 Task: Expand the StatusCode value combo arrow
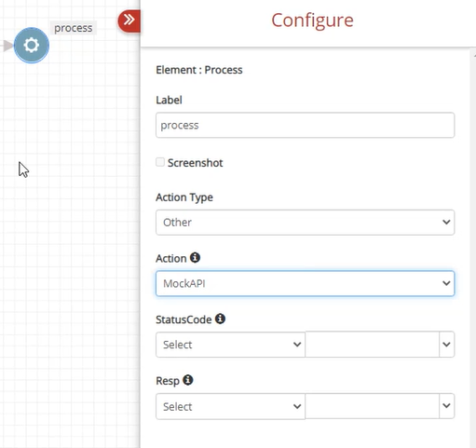pyautogui.click(x=446, y=345)
